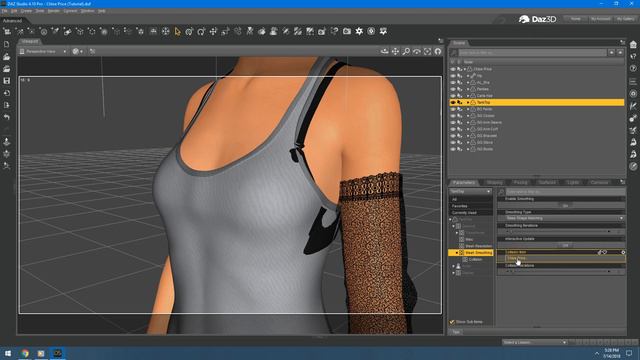Open the Tips tab at panel bottom
The image size is (640, 360).
[456, 332]
